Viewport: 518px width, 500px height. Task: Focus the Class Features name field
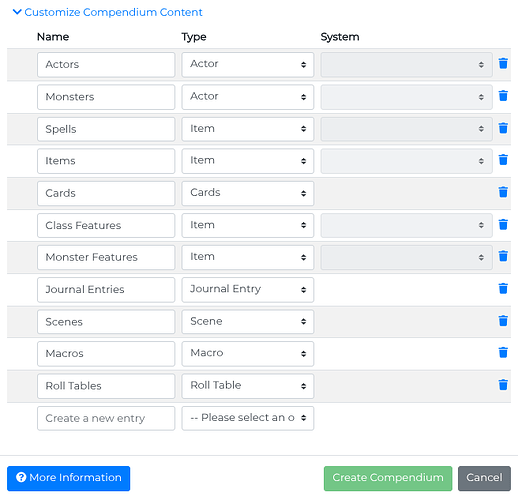tap(106, 225)
